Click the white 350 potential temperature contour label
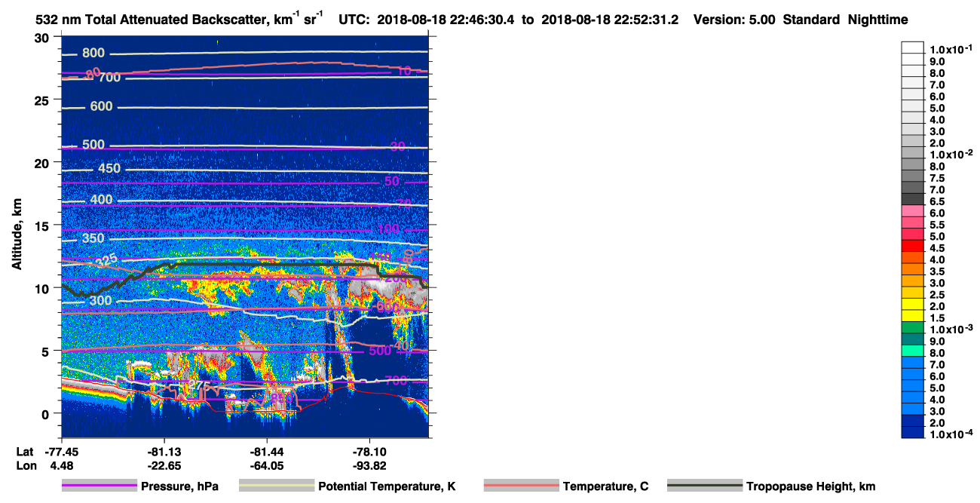Viewport: 980px width, 503px height. [93, 239]
